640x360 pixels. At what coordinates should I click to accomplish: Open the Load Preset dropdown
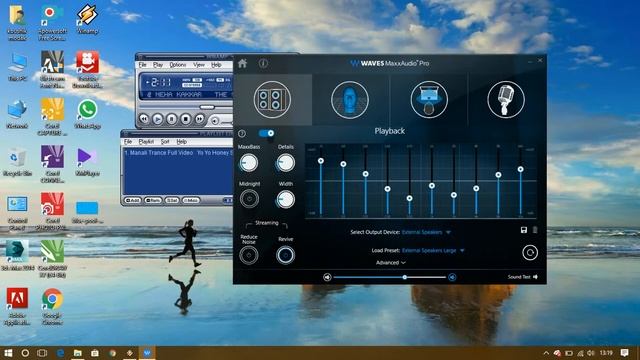[433, 251]
